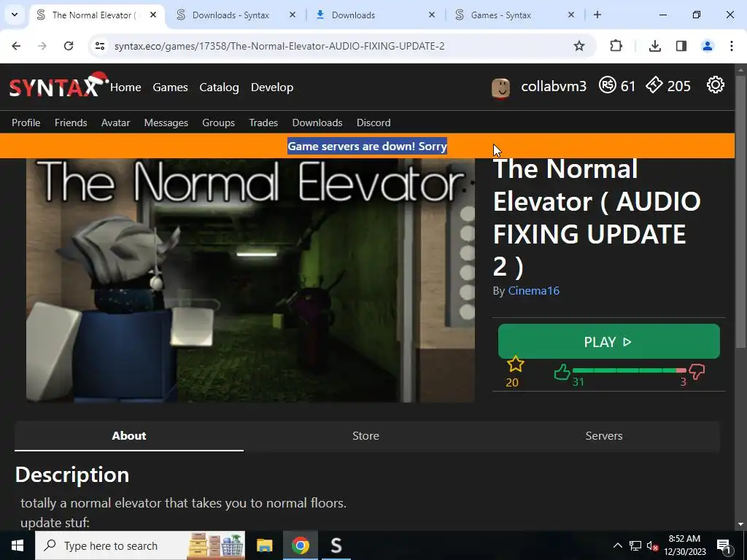Click the Windows search box
Screen dimensions: 747x560
click(141, 545)
